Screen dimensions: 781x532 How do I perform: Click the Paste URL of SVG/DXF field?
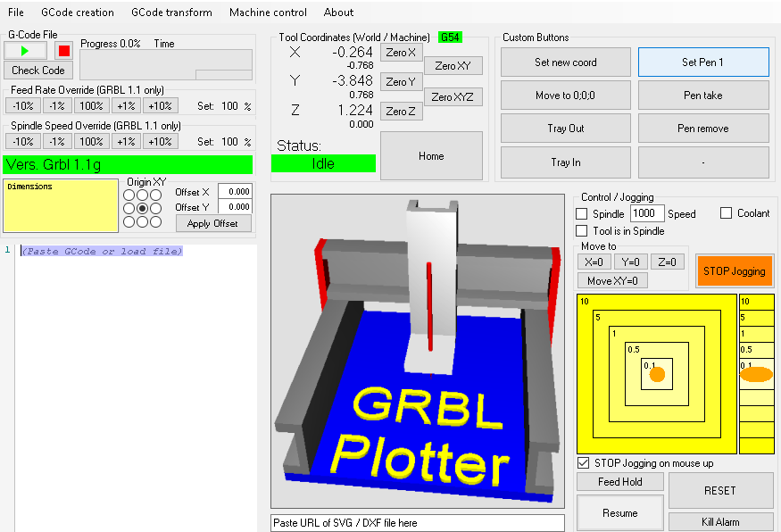click(x=418, y=522)
